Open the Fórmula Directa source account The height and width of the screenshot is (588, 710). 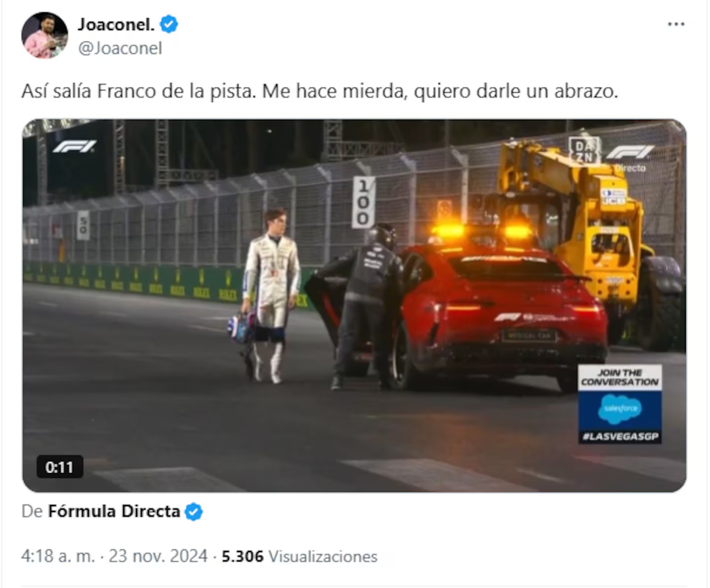tap(114, 511)
